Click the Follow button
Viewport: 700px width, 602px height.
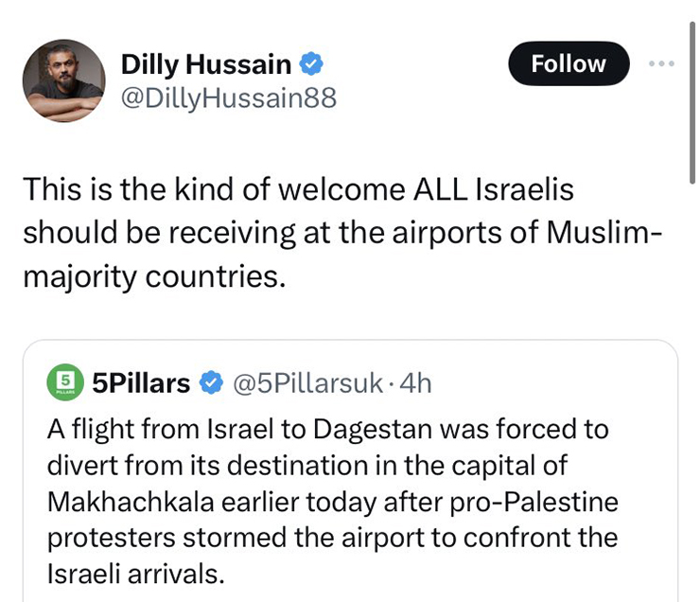pos(568,64)
